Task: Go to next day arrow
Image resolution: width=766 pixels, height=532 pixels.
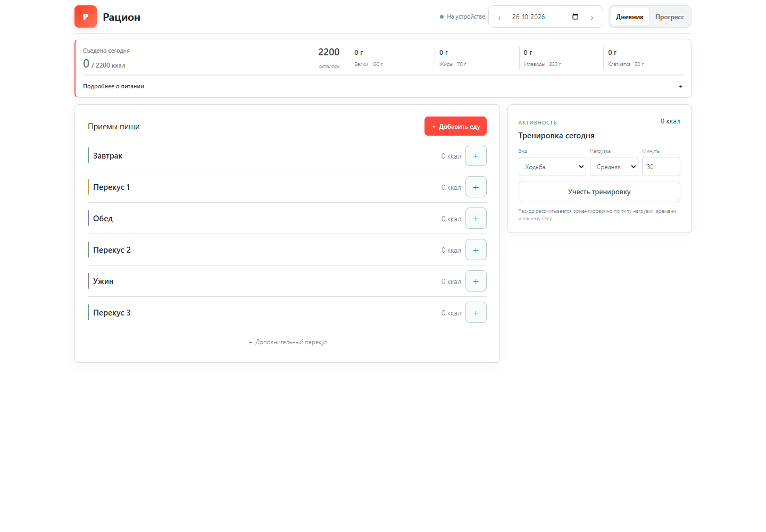Action: [x=592, y=18]
